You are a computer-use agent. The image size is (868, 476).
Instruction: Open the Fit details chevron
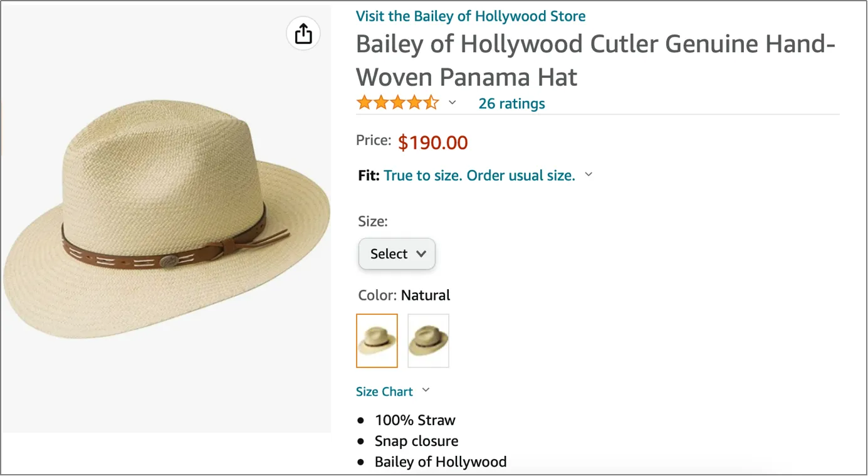(x=588, y=175)
